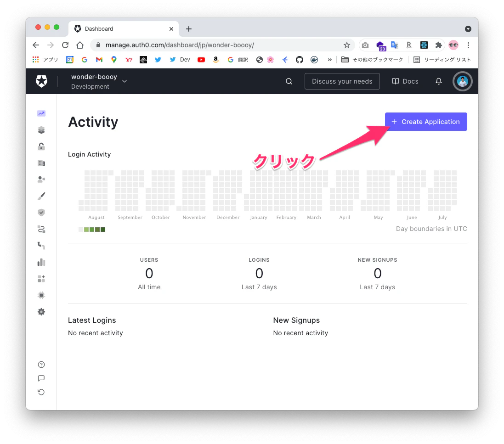The height and width of the screenshot is (444, 504).
Task: Open the Auth Pipeline icon in sidebar
Action: (41, 246)
